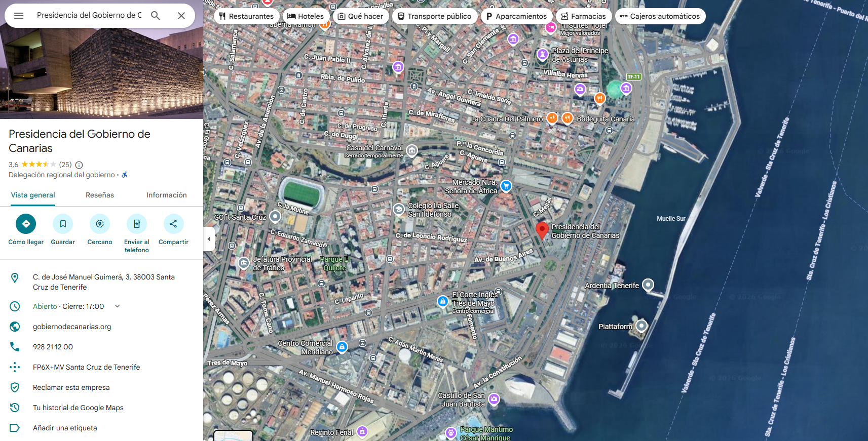Screen dimensions: 868x441
Task: Save place with Guardar bookmark icon
Action: click(x=63, y=224)
